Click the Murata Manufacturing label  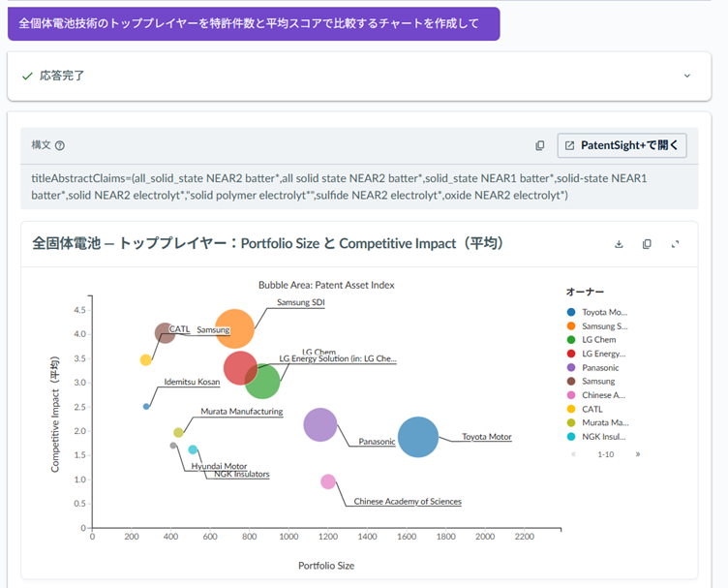coord(241,412)
